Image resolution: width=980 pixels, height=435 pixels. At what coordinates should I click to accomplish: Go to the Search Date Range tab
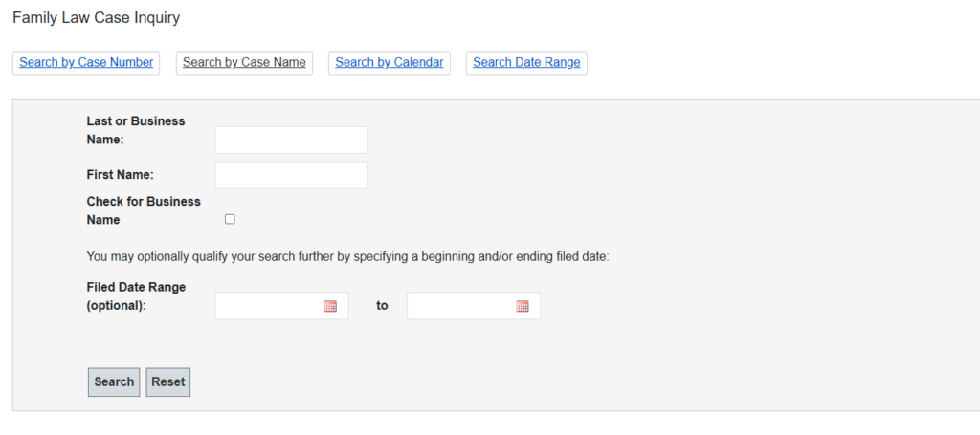point(526,62)
